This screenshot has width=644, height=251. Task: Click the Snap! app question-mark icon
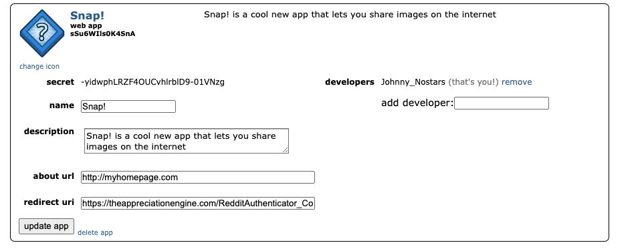[x=42, y=33]
